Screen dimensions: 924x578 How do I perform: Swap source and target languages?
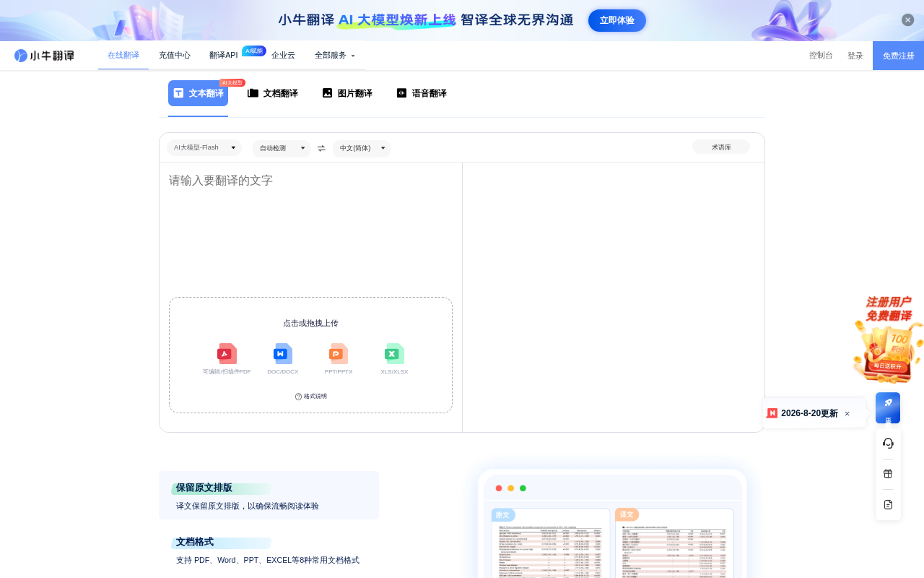[321, 148]
